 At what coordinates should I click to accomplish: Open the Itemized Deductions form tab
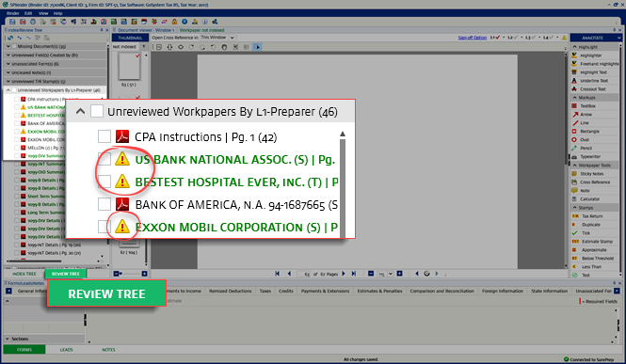231,291
